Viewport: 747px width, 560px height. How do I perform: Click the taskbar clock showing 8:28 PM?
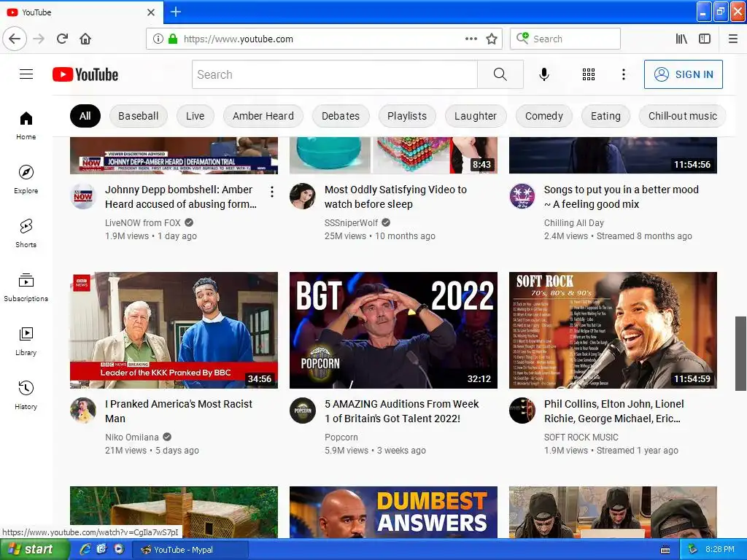click(719, 549)
